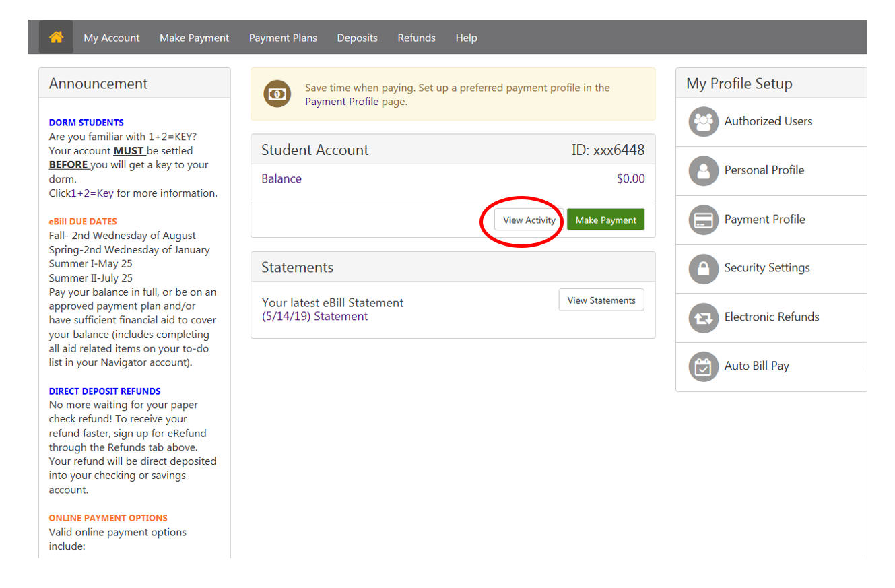Select the Auto Bill Pay label

757,366
